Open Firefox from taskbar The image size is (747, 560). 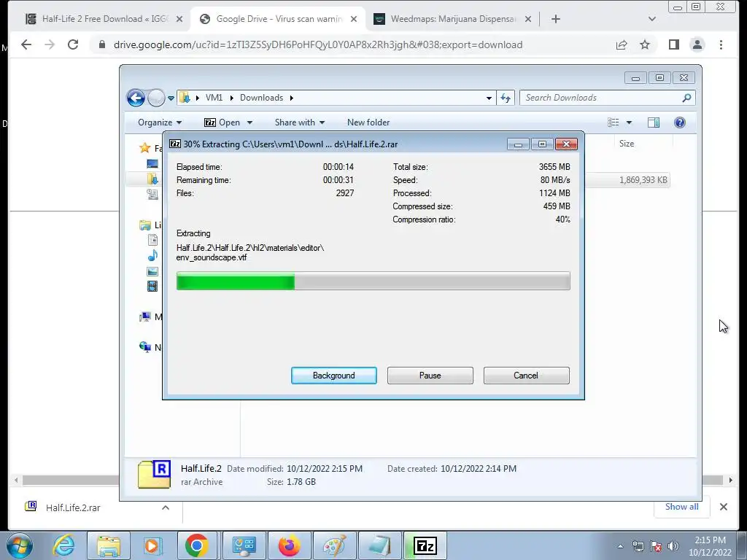(x=289, y=545)
